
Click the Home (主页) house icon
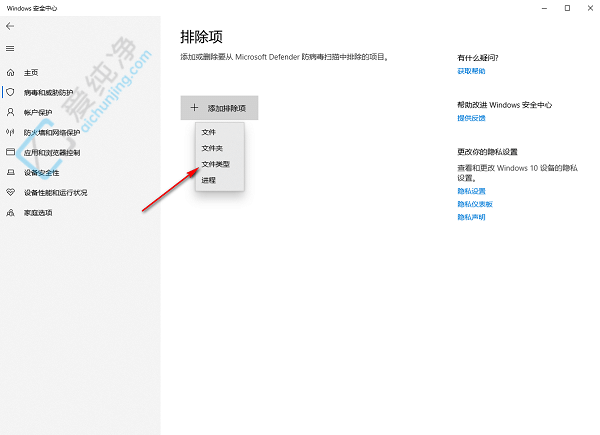(x=11, y=72)
